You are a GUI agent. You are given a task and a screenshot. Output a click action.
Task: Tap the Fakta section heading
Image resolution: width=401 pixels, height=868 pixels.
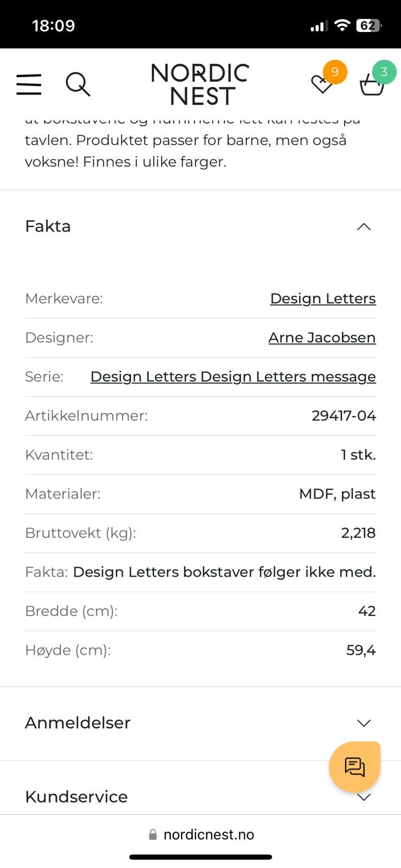(48, 226)
